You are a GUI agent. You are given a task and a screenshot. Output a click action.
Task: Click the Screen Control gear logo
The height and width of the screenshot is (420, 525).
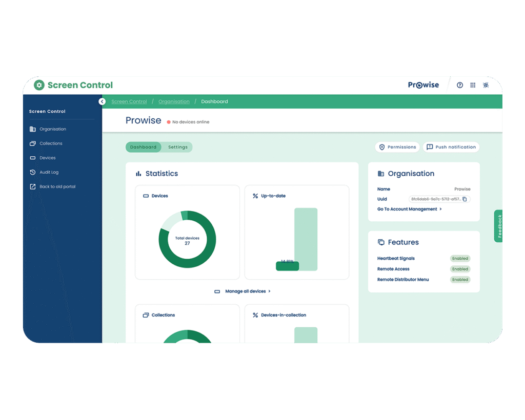(x=39, y=85)
